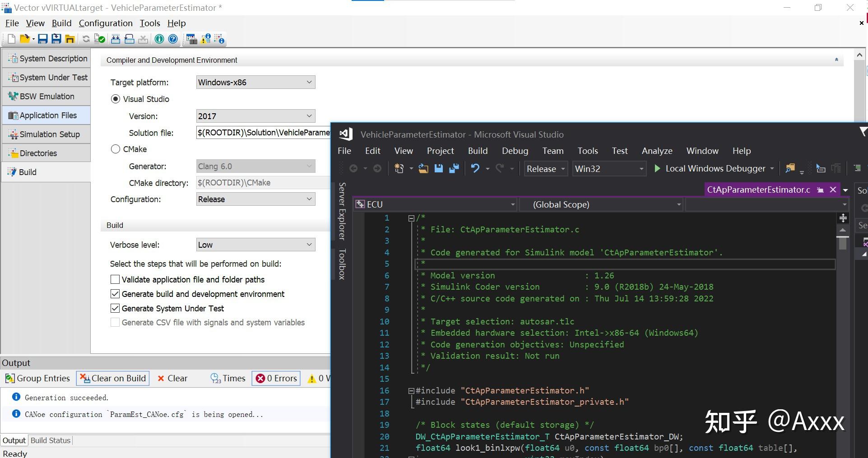Enable Validate application file and folder paths
Image resolution: width=868 pixels, height=458 pixels.
click(115, 279)
